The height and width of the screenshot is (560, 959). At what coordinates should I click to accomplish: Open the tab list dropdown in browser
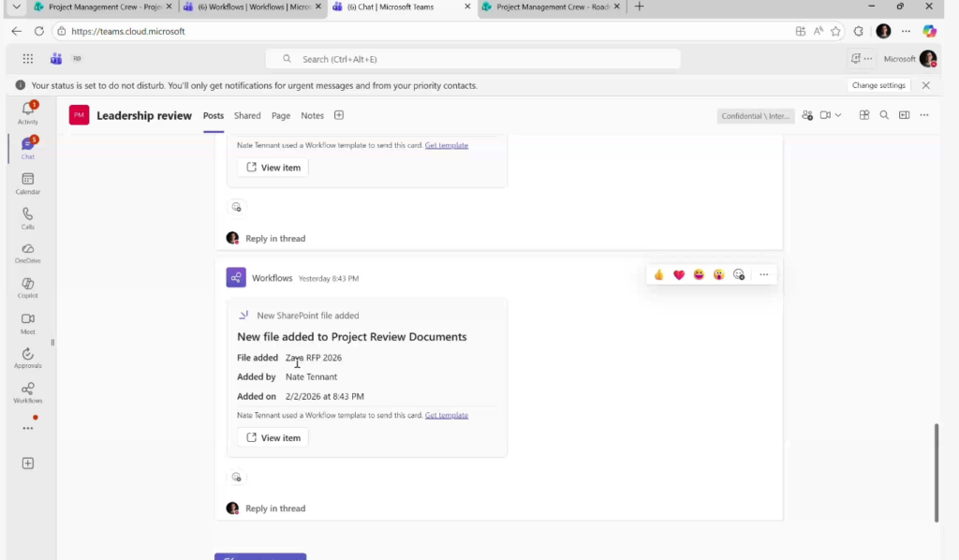[x=16, y=7]
